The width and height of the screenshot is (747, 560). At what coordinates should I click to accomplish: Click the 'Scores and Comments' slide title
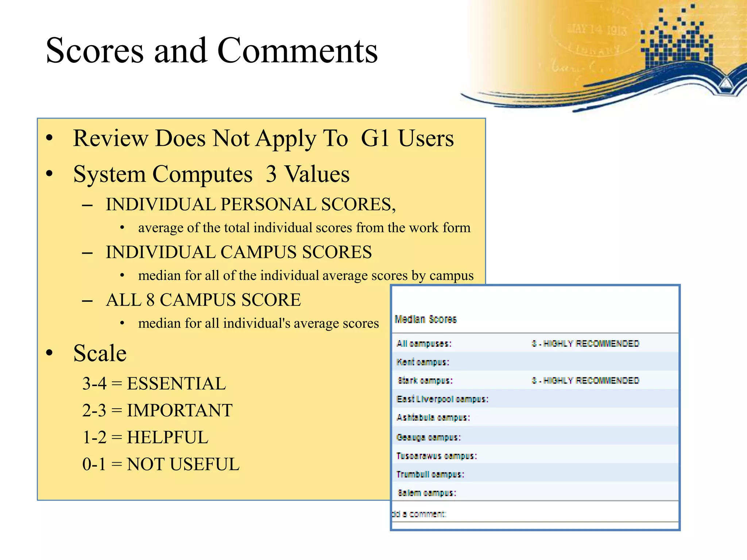pos(212,51)
